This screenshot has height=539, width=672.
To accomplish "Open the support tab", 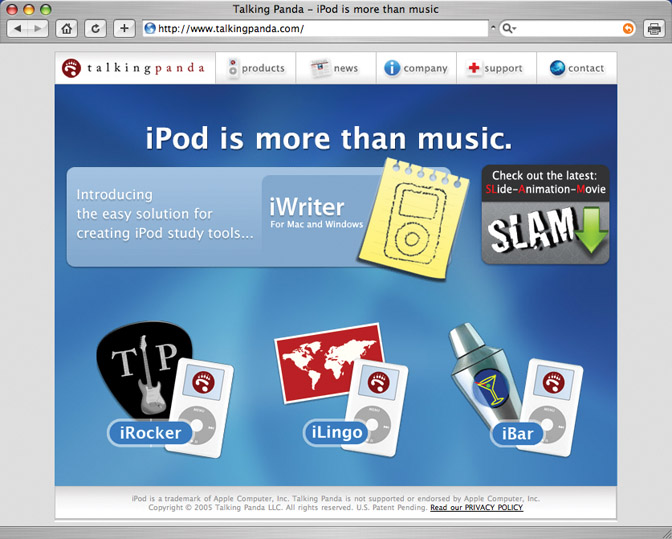I will pyautogui.click(x=496, y=68).
